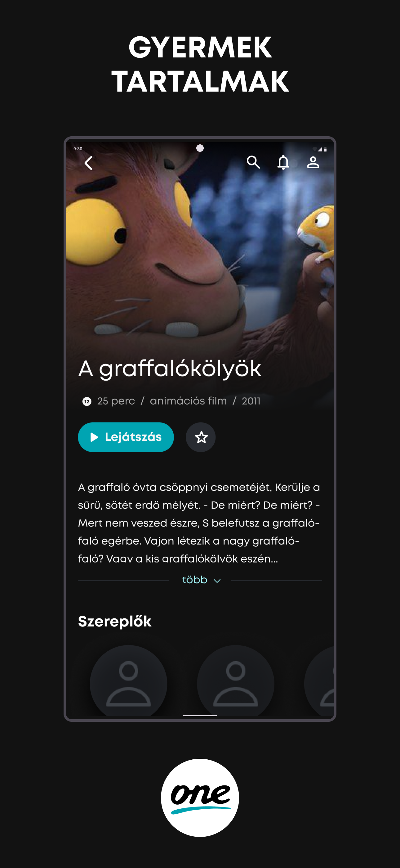
Task: Click the Lejátszás play button
Action: [126, 437]
